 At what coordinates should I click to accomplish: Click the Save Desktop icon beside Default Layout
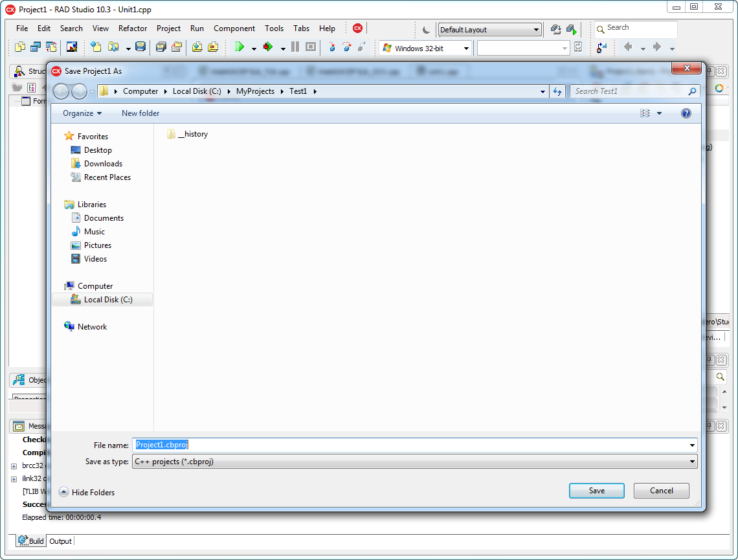[556, 30]
